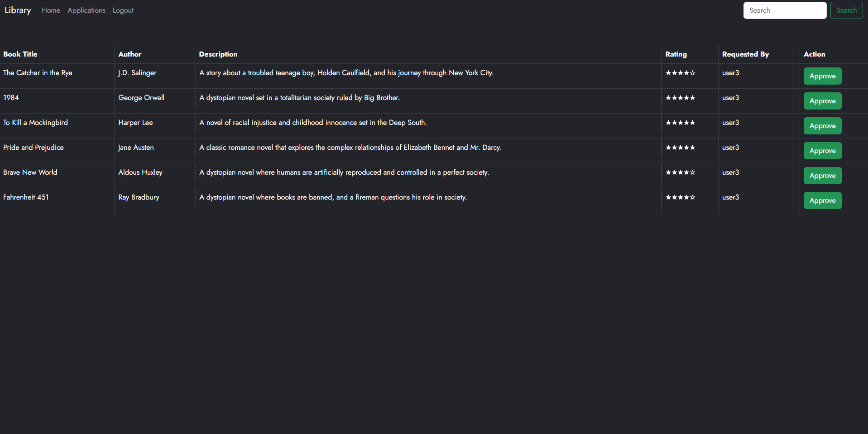868x434 pixels.
Task: Go to the Applications page
Action: pos(86,10)
